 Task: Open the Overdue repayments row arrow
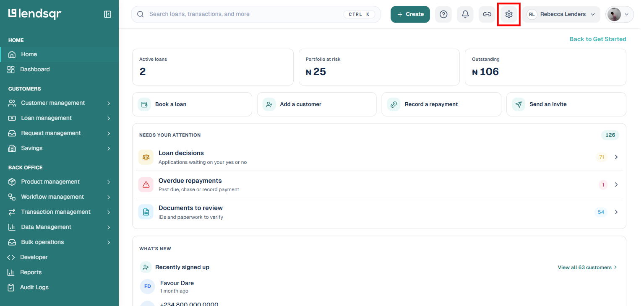click(x=616, y=184)
